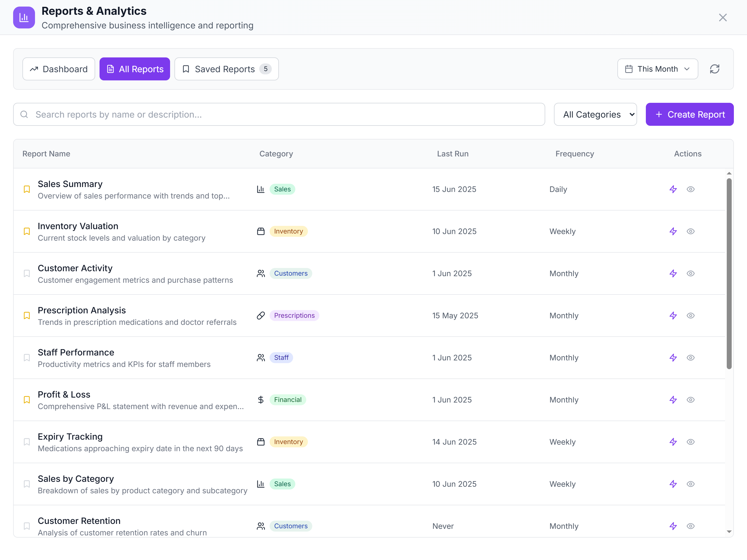Viewport: 747px width, 560px height.
Task: Click the refresh icon beside This Month
Action: pos(714,69)
